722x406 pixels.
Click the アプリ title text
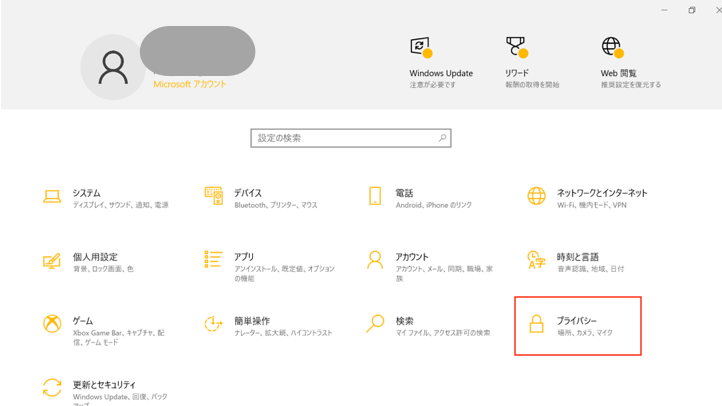[x=244, y=257]
